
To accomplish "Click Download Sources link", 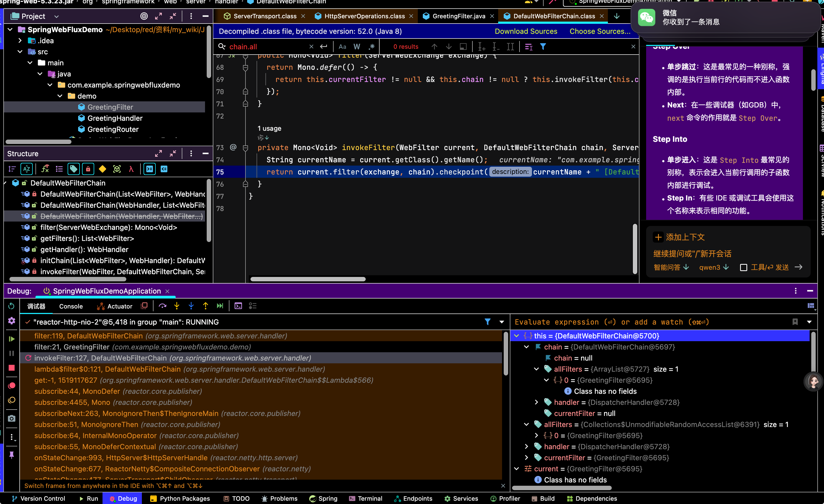I will [526, 31].
